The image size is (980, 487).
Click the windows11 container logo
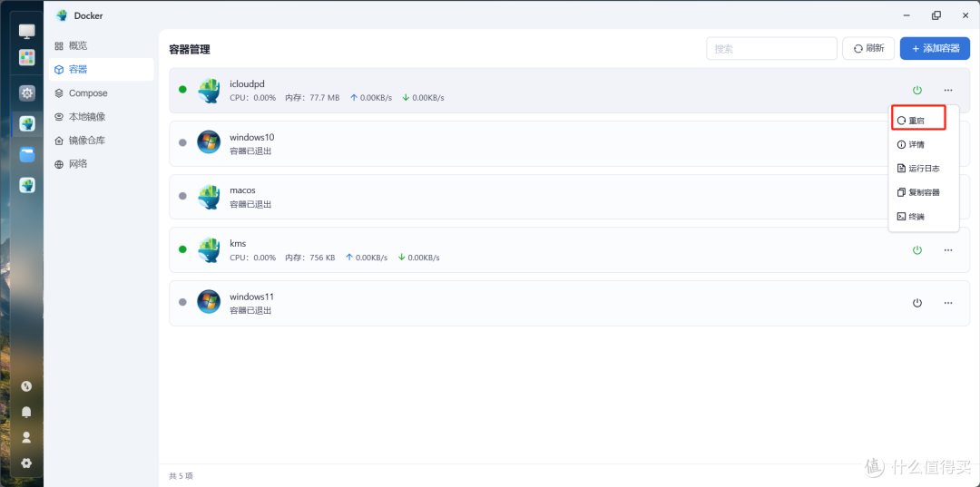pos(209,302)
